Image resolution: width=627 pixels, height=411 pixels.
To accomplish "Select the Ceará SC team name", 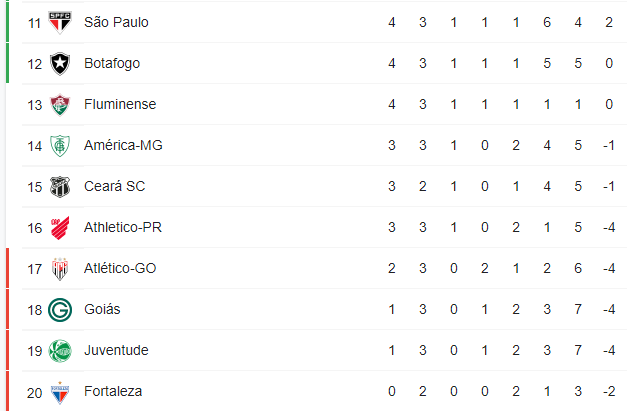I will coord(115,186).
